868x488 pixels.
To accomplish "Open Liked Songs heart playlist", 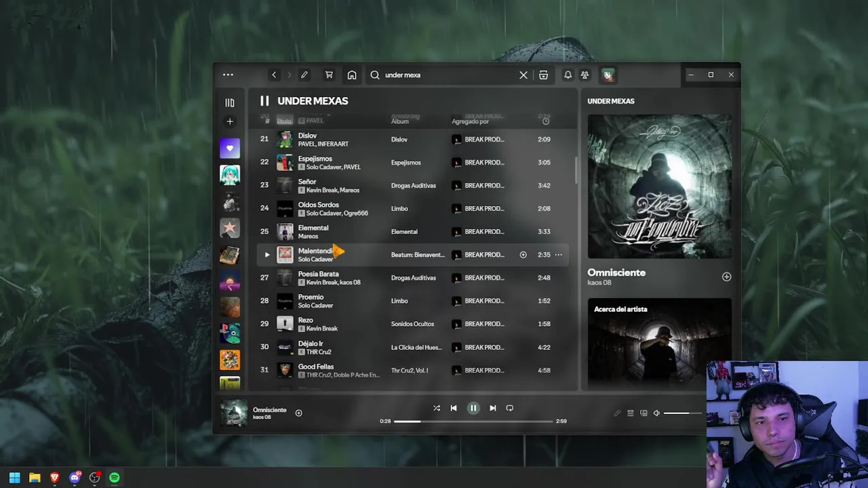I will click(230, 148).
